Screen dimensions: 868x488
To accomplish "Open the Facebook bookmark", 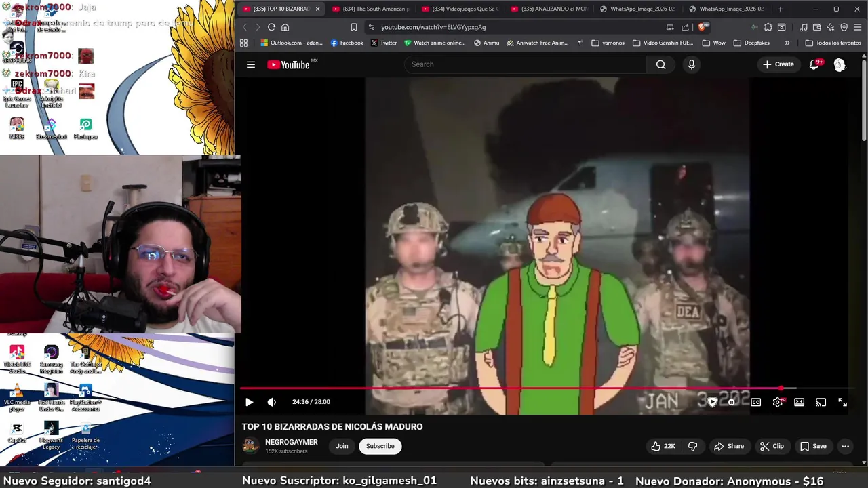I will pos(347,43).
